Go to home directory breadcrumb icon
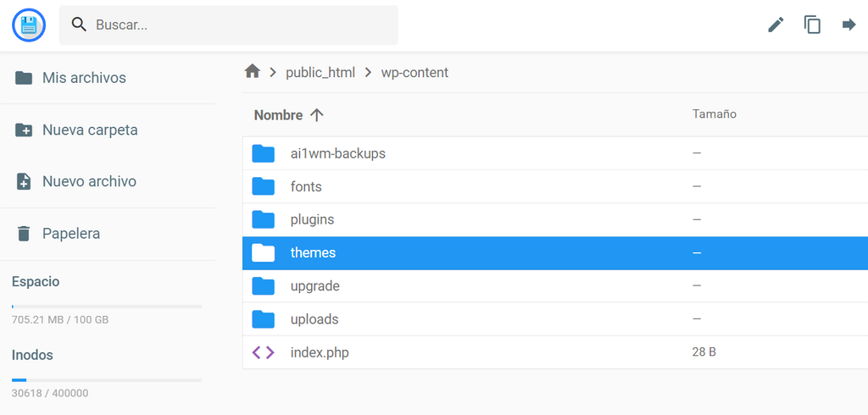This screenshot has width=868, height=415. point(252,71)
